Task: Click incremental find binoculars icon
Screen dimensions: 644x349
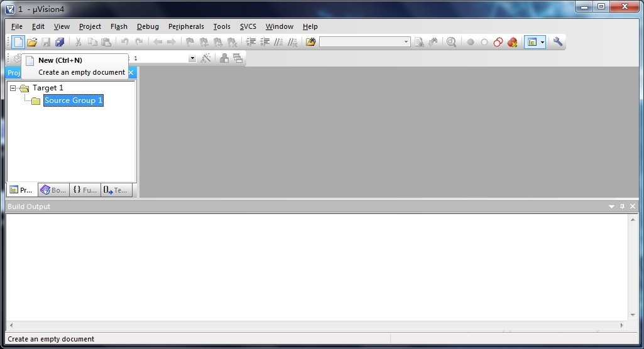Action: (433, 42)
